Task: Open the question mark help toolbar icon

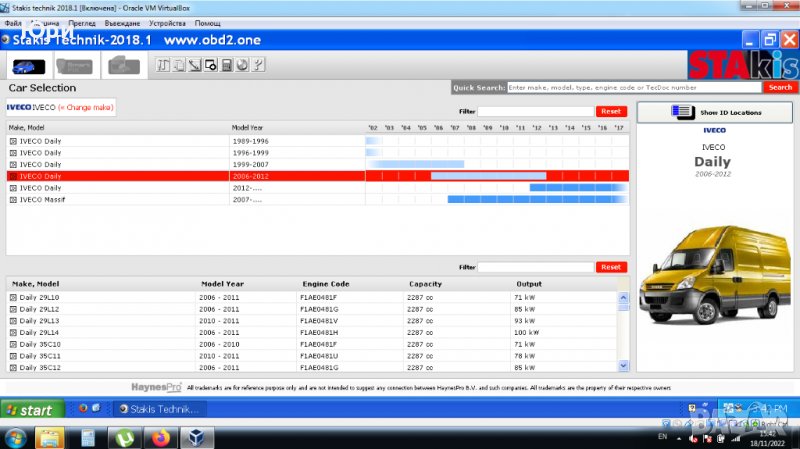Action: coord(259,66)
